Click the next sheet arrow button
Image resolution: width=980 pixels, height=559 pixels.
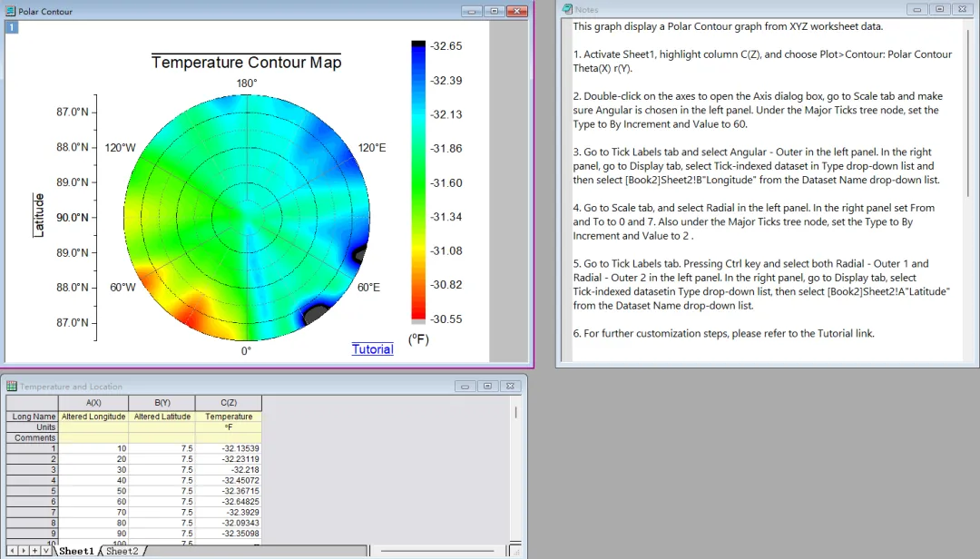click(x=23, y=551)
